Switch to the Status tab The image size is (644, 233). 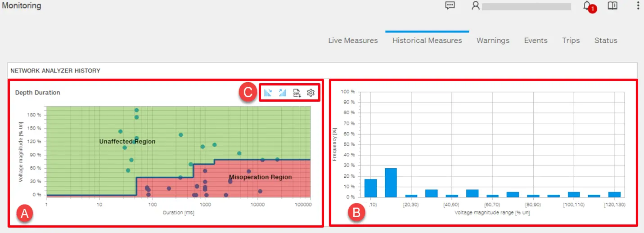click(x=606, y=40)
